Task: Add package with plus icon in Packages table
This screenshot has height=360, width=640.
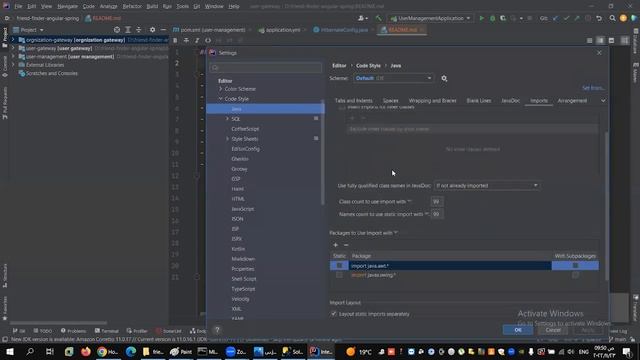Action: click(336, 245)
